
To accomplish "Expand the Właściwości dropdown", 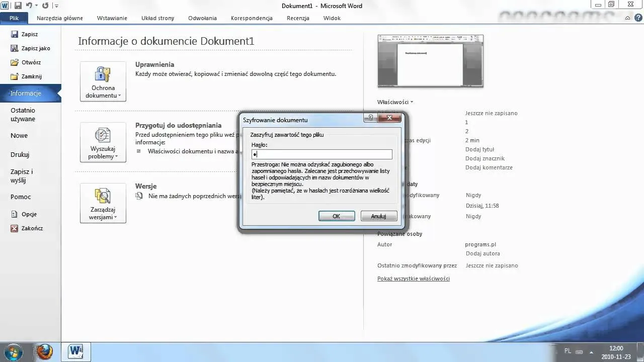I will tap(395, 102).
